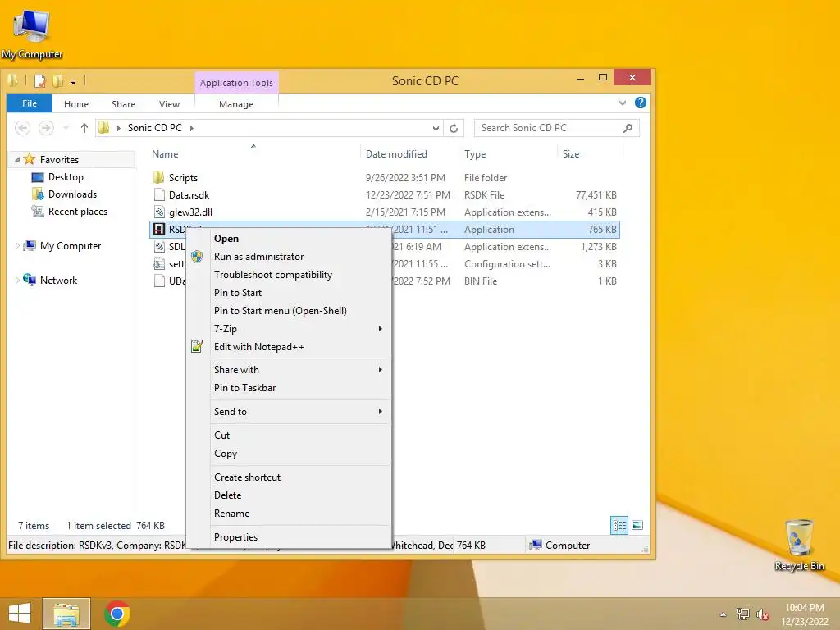Select Downloads in Favorites
The width and height of the screenshot is (840, 630).
72,194
